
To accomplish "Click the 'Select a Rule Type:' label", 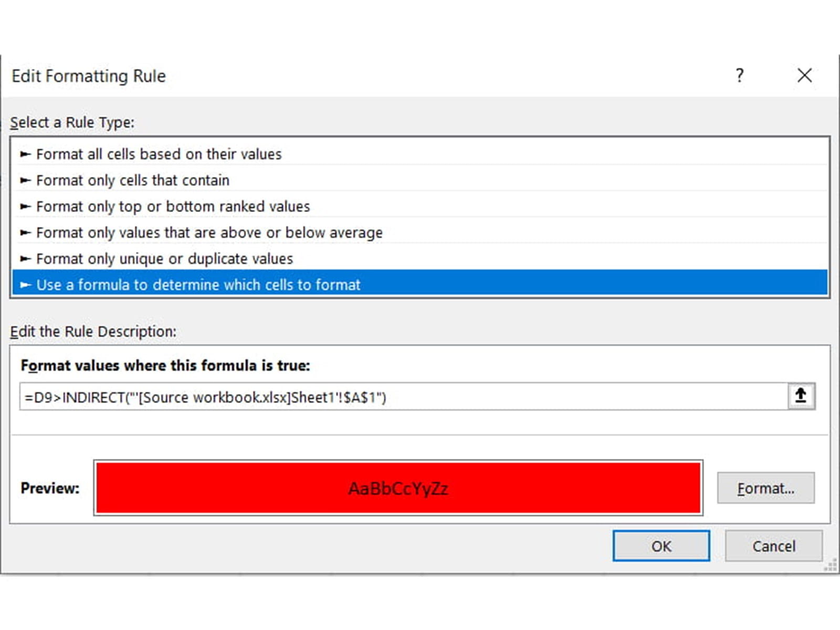I will tap(72, 122).
